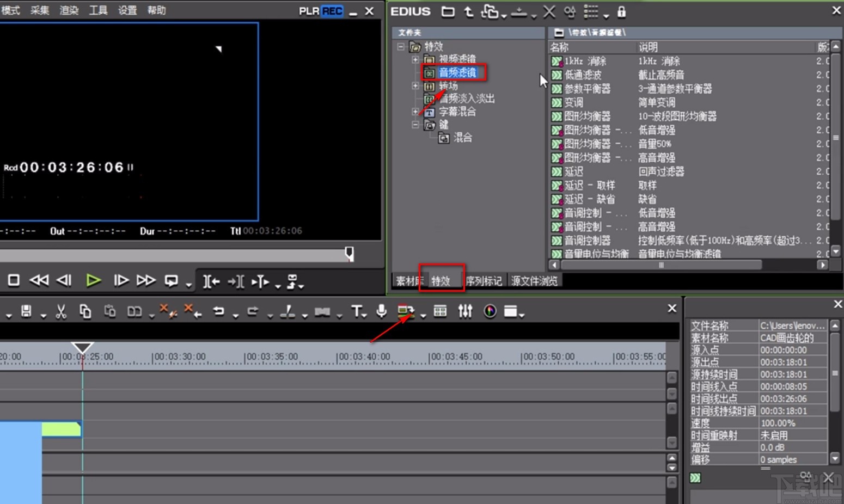This screenshot has width=844, height=504.
Task: Click the Redo icon on timeline toolbar
Action: coord(252,311)
